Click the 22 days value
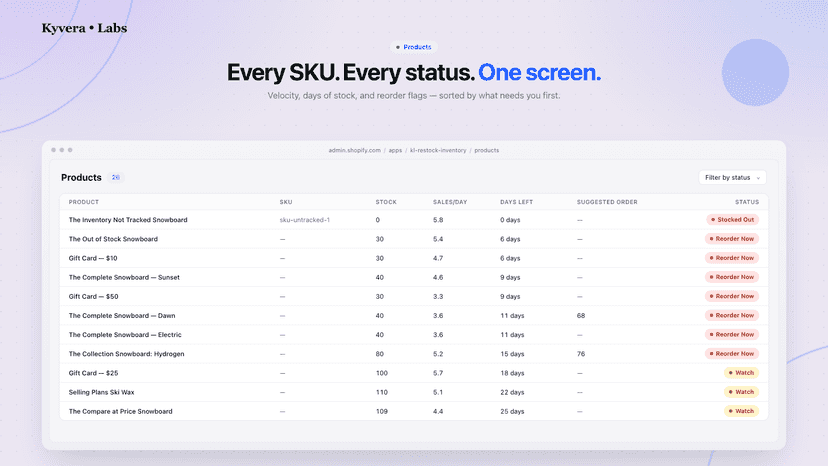This screenshot has width=828, height=466. click(x=512, y=392)
